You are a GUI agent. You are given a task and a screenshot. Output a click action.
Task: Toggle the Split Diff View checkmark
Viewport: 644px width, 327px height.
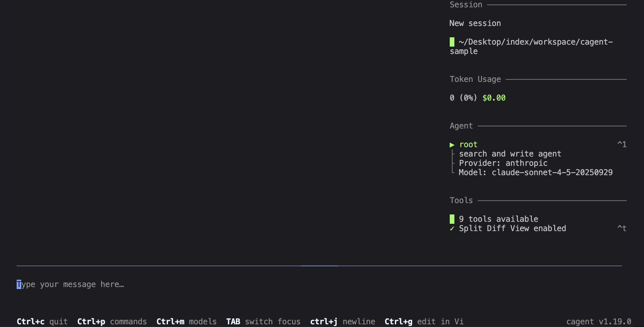pos(452,228)
